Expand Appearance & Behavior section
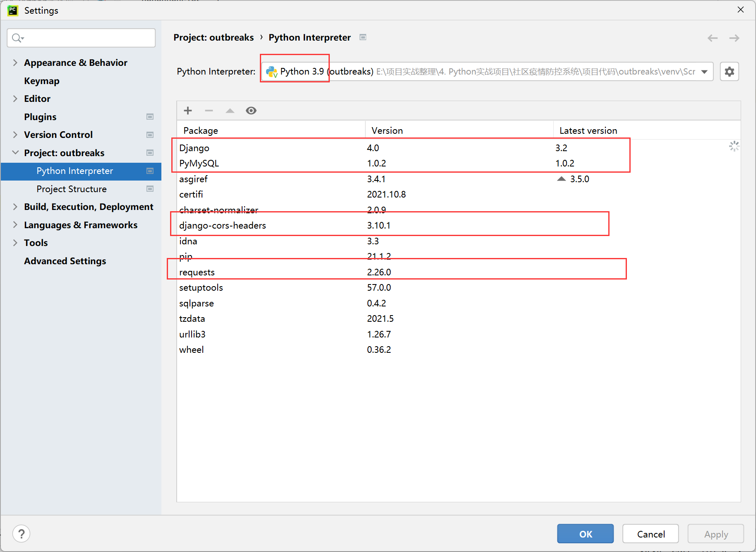Viewport: 756px width, 552px height. (15, 63)
